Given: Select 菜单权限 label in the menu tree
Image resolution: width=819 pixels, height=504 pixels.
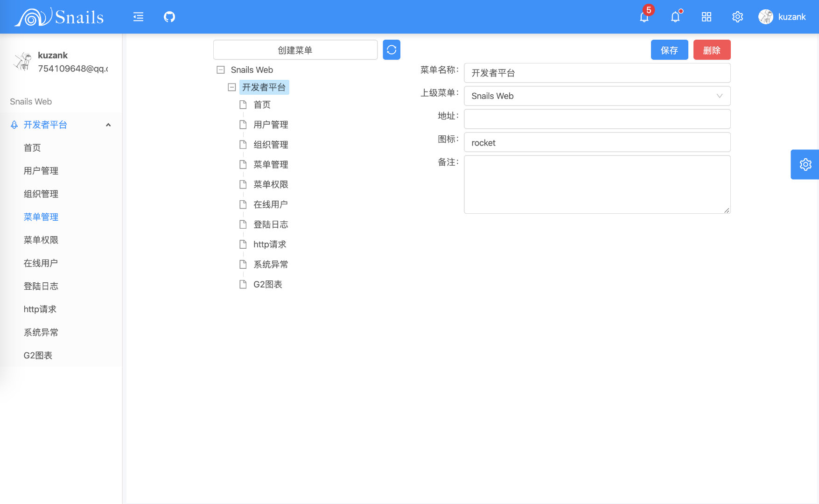Looking at the screenshot, I should (271, 184).
